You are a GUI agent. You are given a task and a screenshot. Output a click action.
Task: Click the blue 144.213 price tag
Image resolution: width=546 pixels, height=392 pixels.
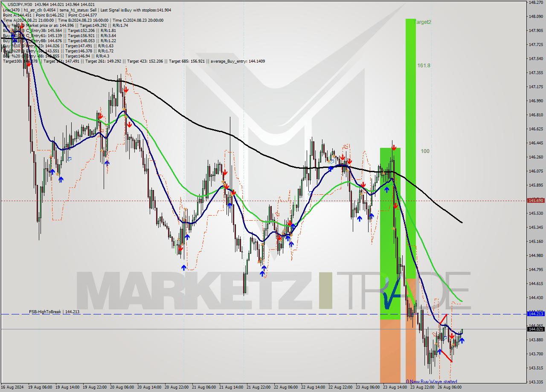point(535,314)
